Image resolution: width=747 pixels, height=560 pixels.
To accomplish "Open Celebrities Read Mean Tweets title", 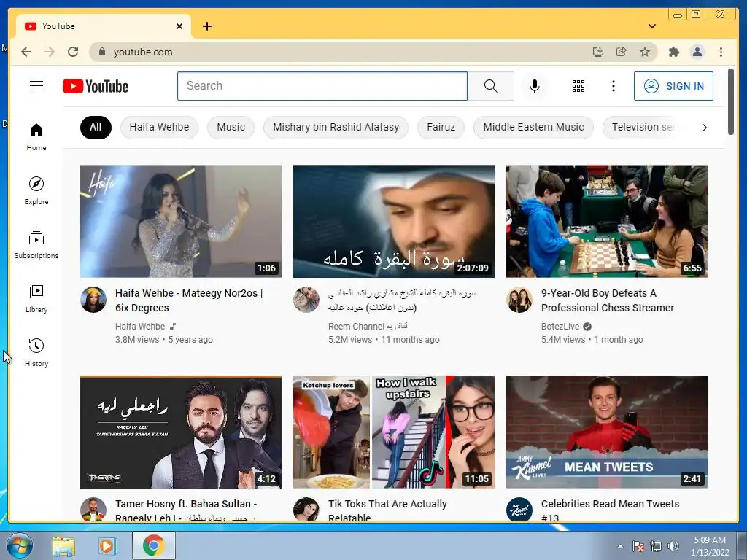I will pos(610,510).
